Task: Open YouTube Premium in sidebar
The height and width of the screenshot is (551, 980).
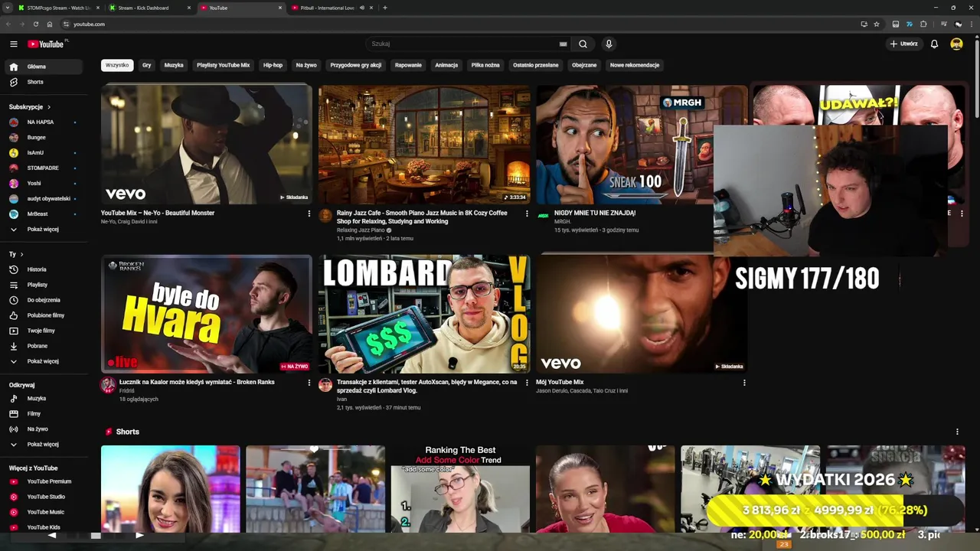Action: 44,481
